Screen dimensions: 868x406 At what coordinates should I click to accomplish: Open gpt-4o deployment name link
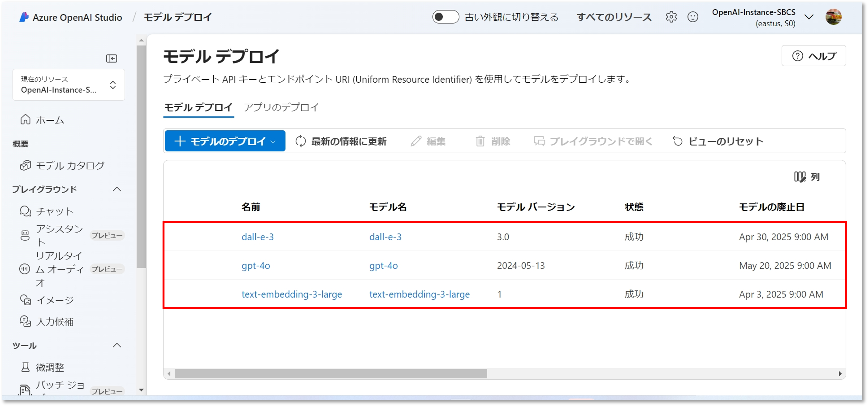click(x=255, y=266)
